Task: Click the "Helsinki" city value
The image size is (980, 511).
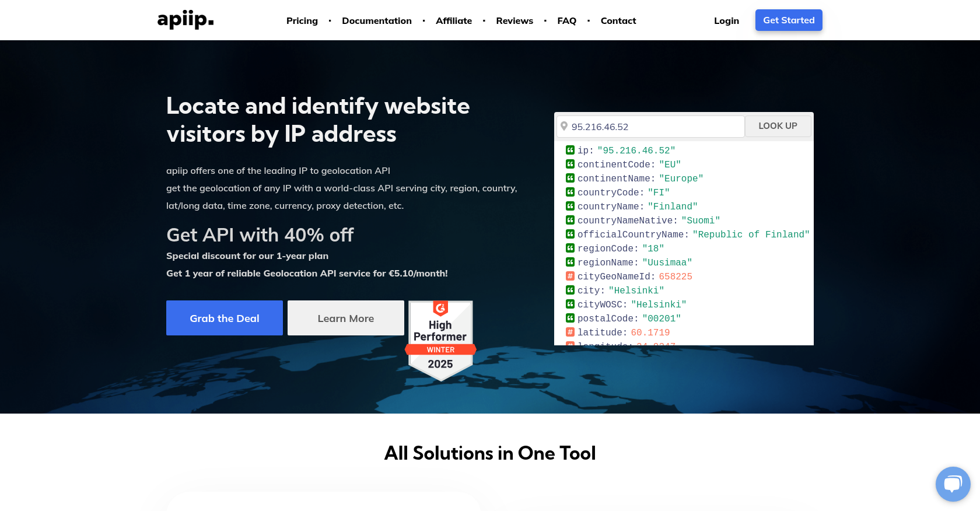Action: pyautogui.click(x=636, y=290)
